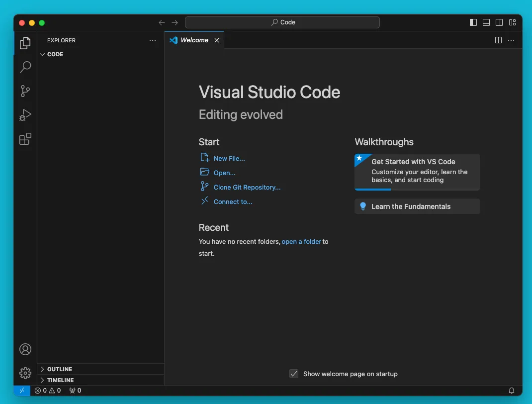Click the New File... link
Image resolution: width=532 pixels, height=404 pixels.
[229, 158]
